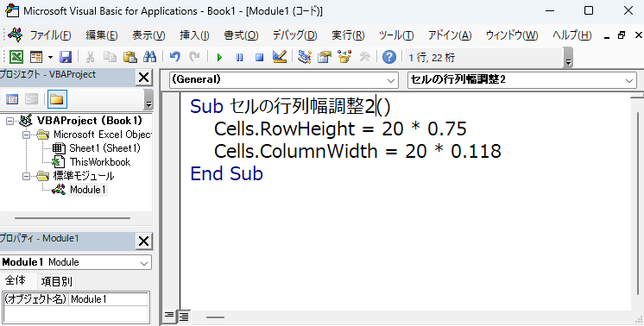Viewport: 644px width, 326px height.
Task: Collapse the VBAProject (Book1) tree node
Action: tap(9, 121)
